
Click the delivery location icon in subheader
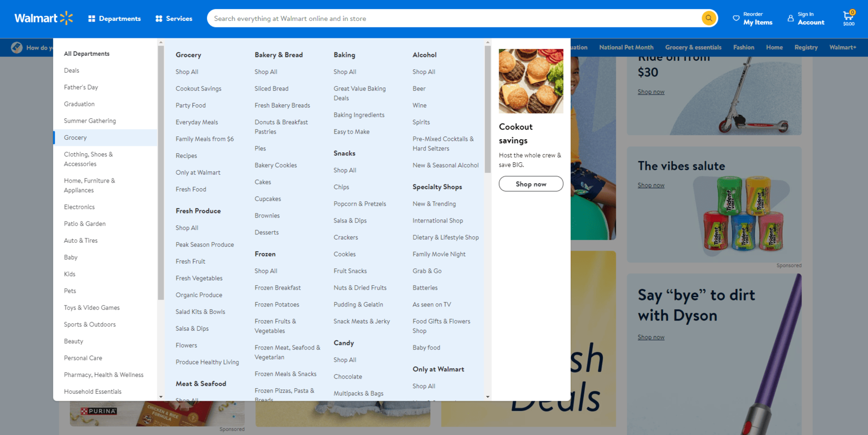tap(17, 47)
